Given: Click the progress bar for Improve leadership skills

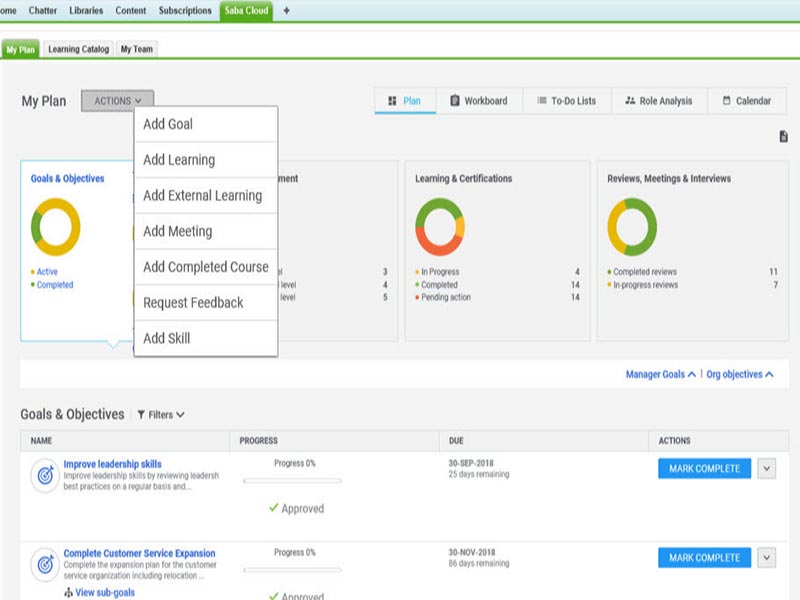Looking at the screenshot, I should tap(293, 481).
